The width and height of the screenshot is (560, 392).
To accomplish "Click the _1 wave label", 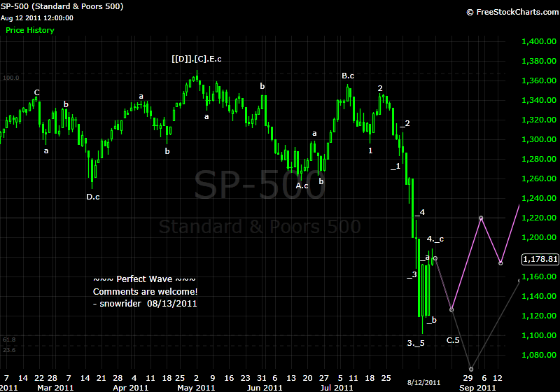I will 395,166.
